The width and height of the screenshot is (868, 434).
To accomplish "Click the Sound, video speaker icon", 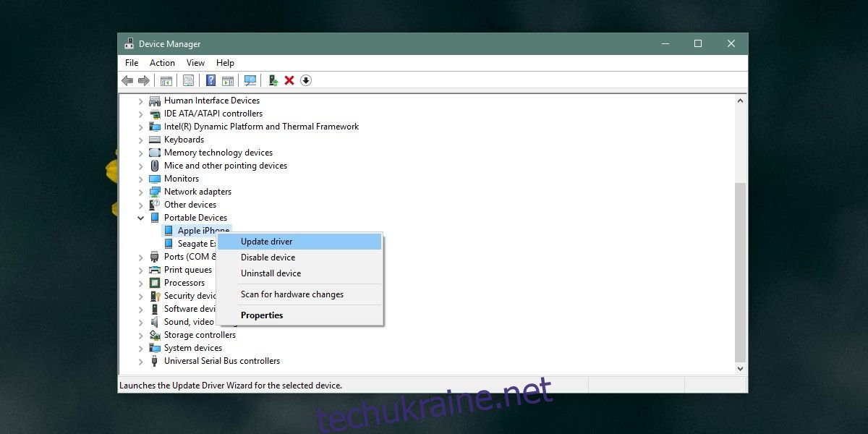I will [x=155, y=322].
